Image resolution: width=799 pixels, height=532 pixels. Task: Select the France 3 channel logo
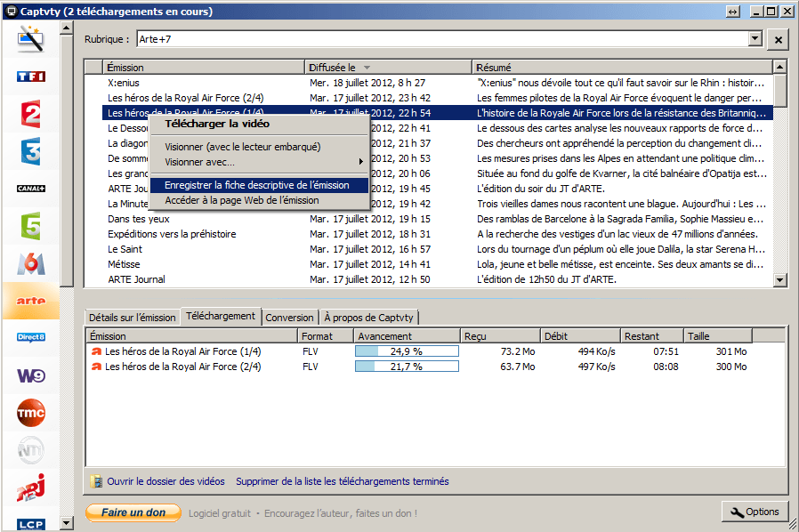tap(30, 151)
